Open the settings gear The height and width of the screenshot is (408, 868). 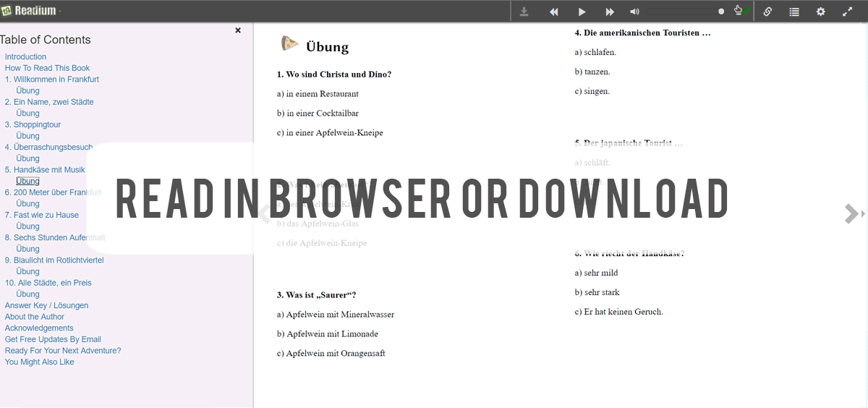820,12
